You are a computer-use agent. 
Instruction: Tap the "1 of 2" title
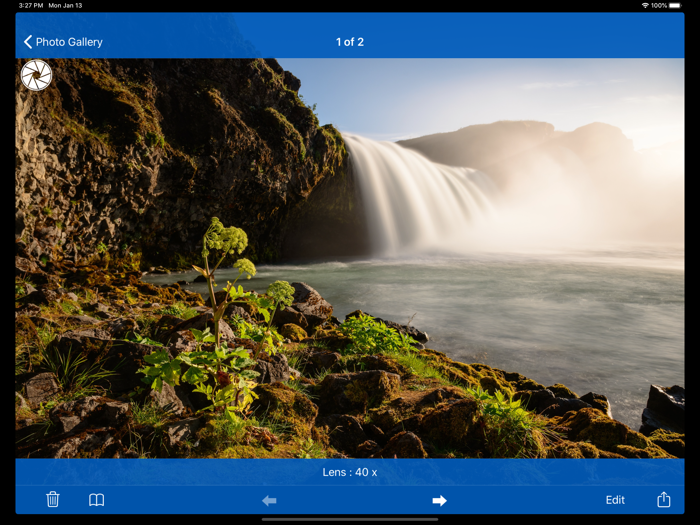point(350,42)
